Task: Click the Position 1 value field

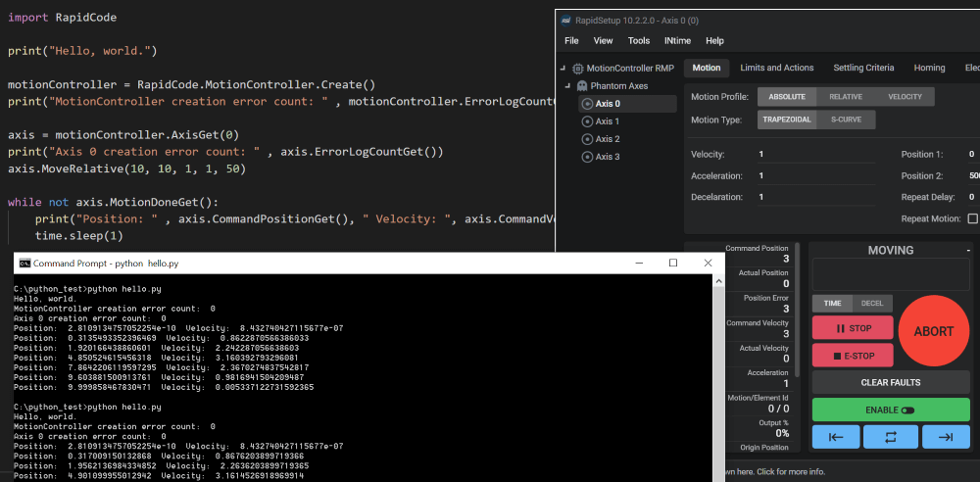Action: tap(972, 155)
